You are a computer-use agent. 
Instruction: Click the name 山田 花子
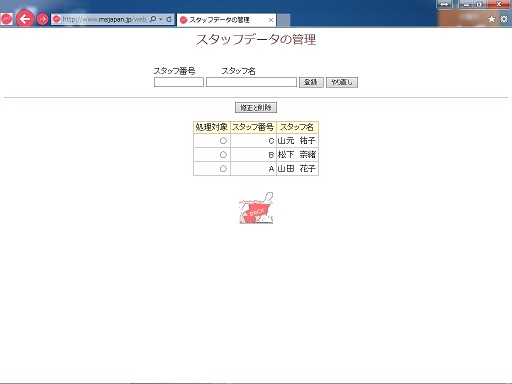click(296, 169)
